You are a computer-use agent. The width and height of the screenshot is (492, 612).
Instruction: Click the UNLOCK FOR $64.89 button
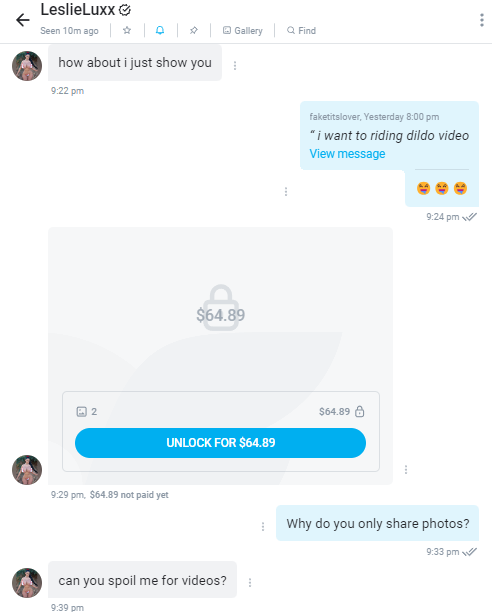click(220, 443)
